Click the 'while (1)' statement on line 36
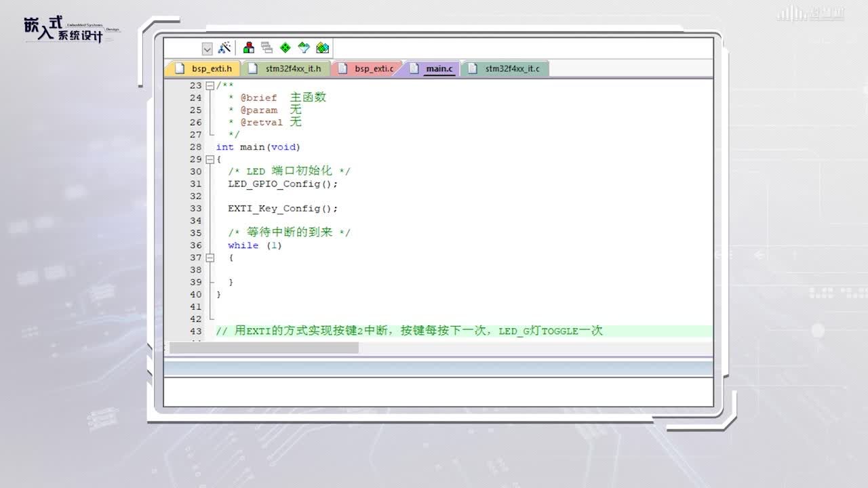Viewport: 868px width, 488px height. (255, 245)
